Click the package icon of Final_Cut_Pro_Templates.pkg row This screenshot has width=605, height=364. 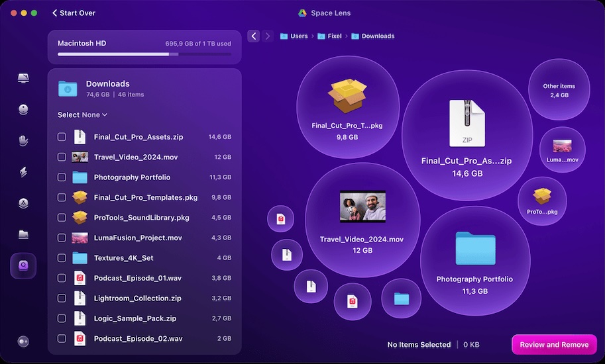click(80, 197)
